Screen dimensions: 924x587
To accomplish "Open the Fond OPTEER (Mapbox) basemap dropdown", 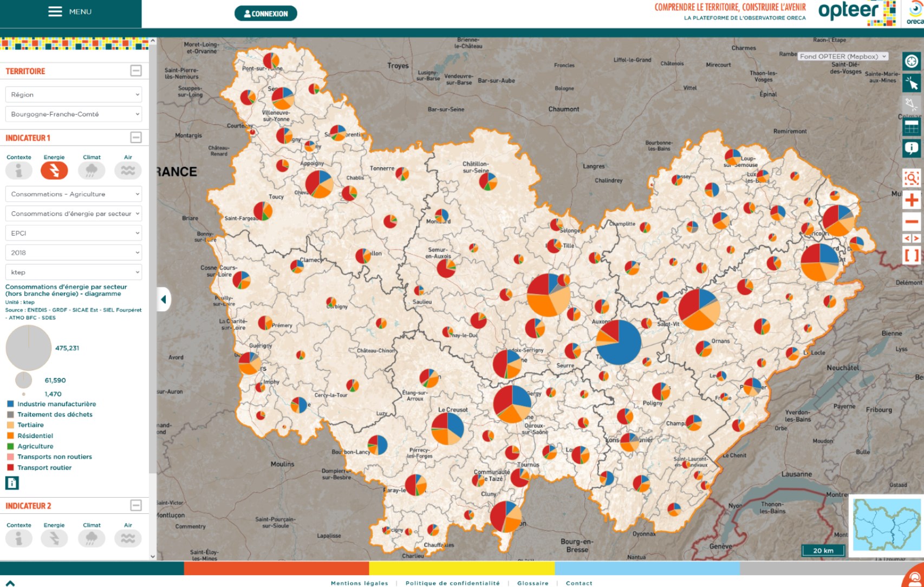I will click(x=843, y=56).
